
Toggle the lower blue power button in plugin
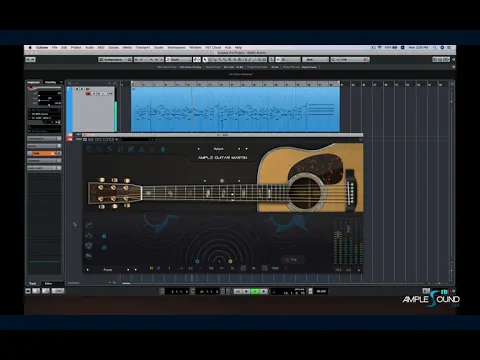tap(104, 248)
